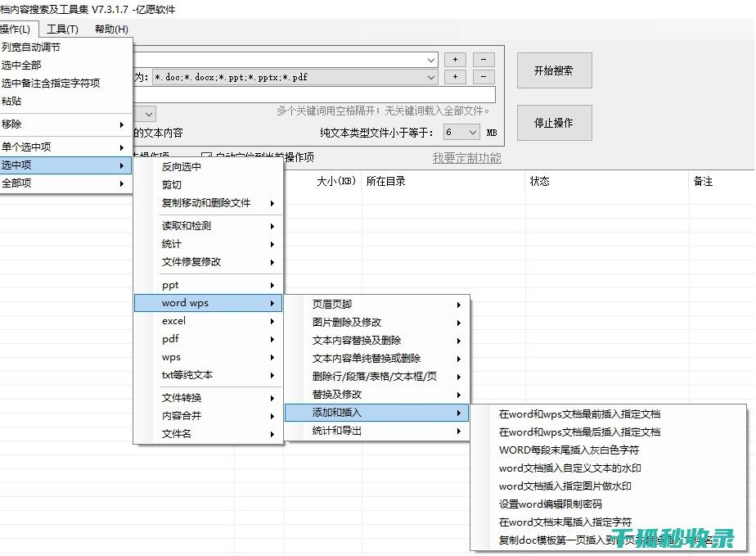Expand the 全部项 submenu
The image size is (756, 556).
point(65,183)
